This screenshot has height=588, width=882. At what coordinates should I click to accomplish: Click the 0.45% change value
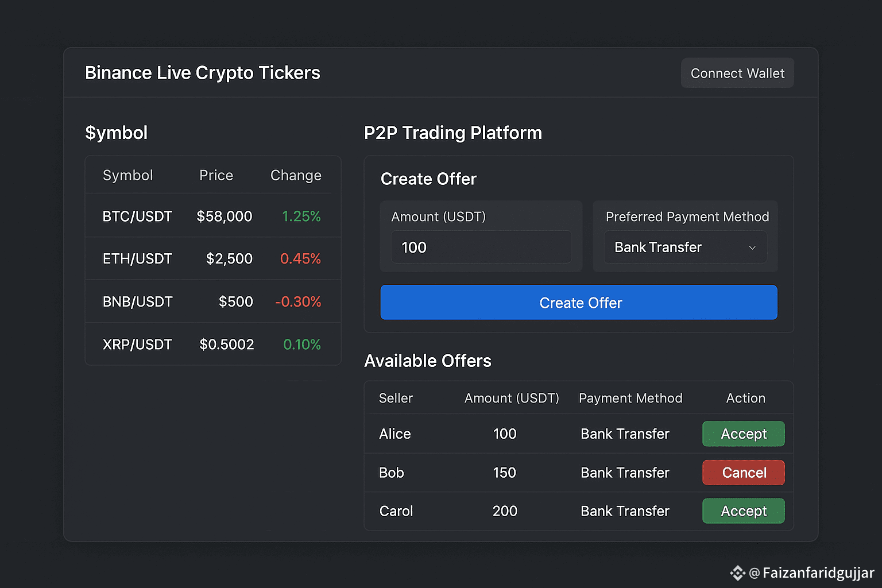(300, 259)
